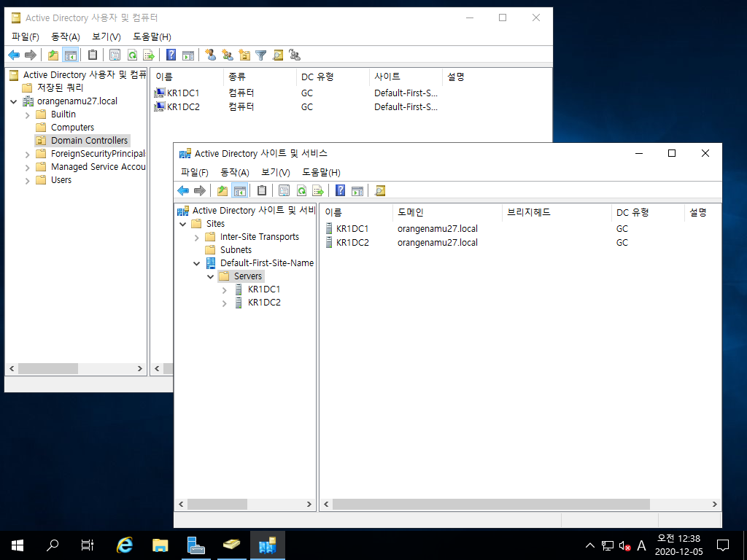Go up one level in Users and Computers
The height and width of the screenshot is (560, 747).
(x=53, y=55)
